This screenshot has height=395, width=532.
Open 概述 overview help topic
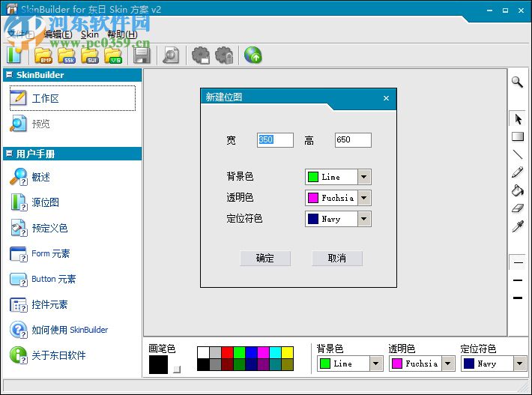[x=30, y=177]
